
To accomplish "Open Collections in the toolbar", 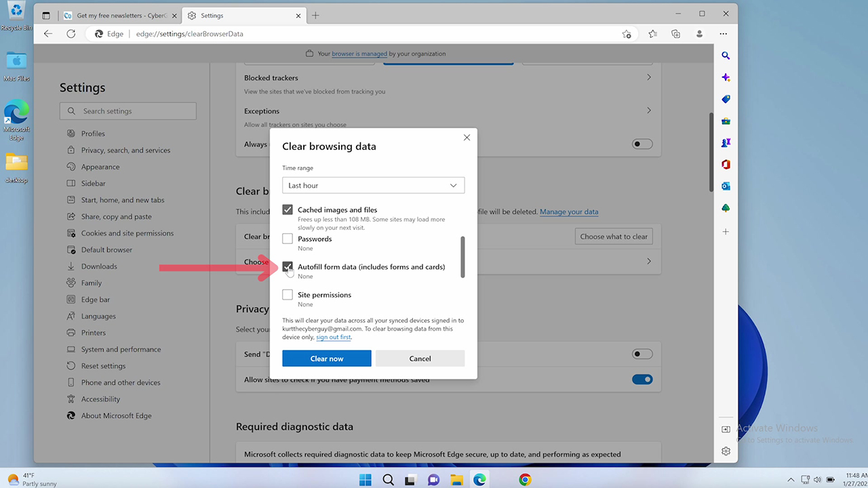I will click(x=675, y=33).
